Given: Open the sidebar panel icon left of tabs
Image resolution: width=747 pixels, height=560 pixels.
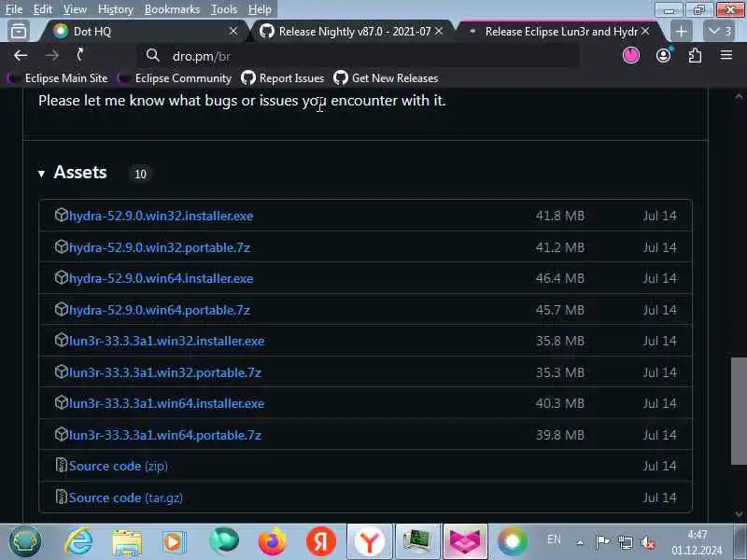Looking at the screenshot, I should point(19,32).
